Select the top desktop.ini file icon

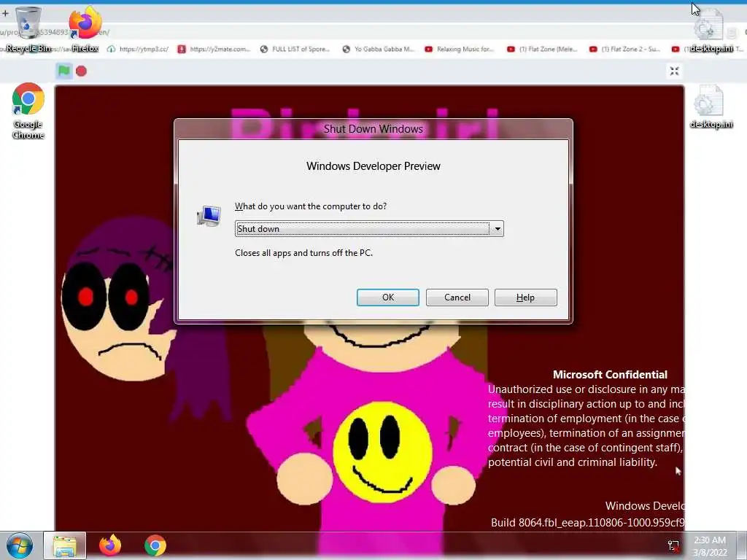coord(711,31)
